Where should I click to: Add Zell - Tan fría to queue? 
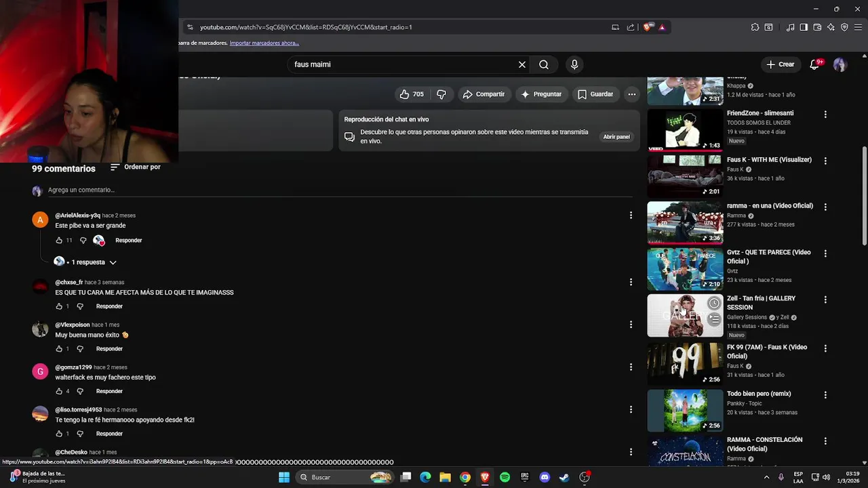(714, 319)
